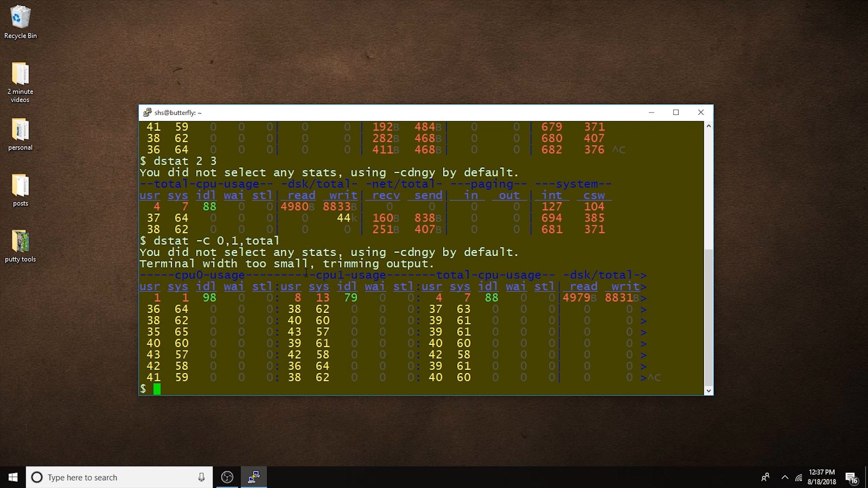Open the Recycle Bin desktop icon
This screenshot has width=868, height=488.
pos(20,22)
